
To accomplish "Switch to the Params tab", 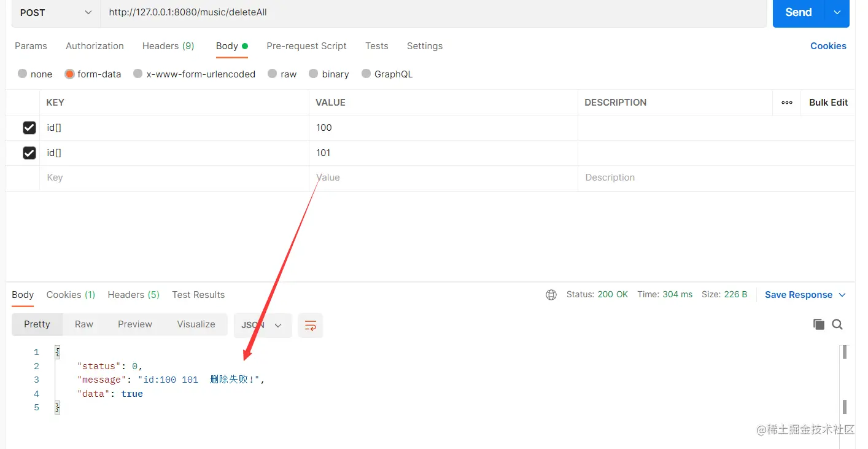I will coord(31,46).
